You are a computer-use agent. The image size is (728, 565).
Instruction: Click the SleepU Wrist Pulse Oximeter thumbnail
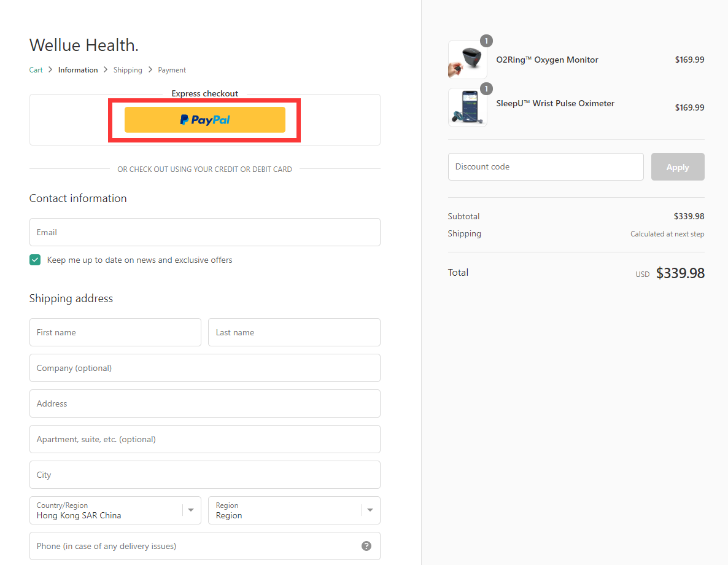tap(468, 107)
